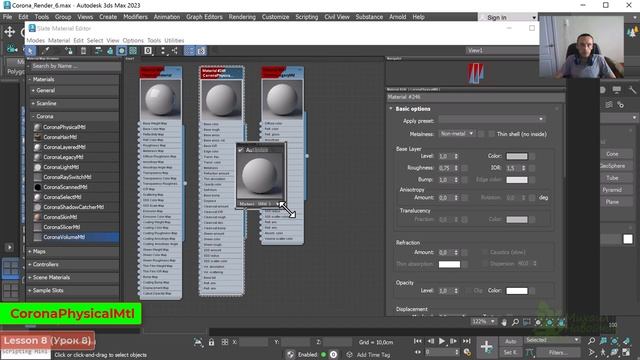Click the Roughness map slot button
The height and width of the screenshot is (360, 640).
[464, 168]
